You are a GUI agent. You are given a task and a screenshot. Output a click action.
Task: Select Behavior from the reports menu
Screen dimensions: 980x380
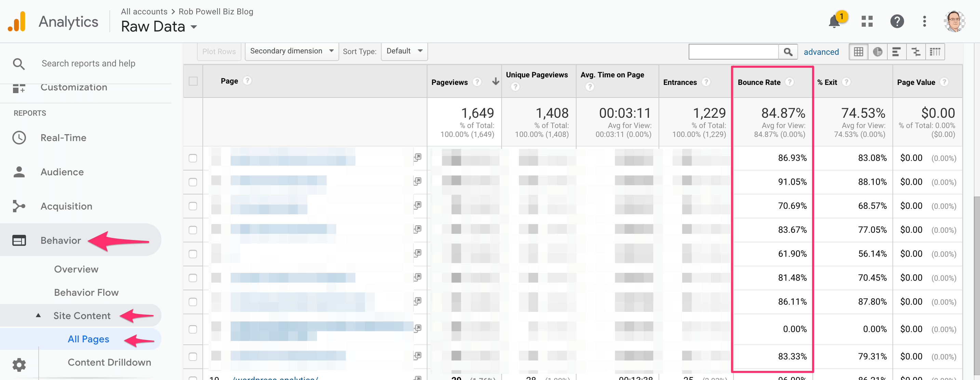[x=60, y=240]
